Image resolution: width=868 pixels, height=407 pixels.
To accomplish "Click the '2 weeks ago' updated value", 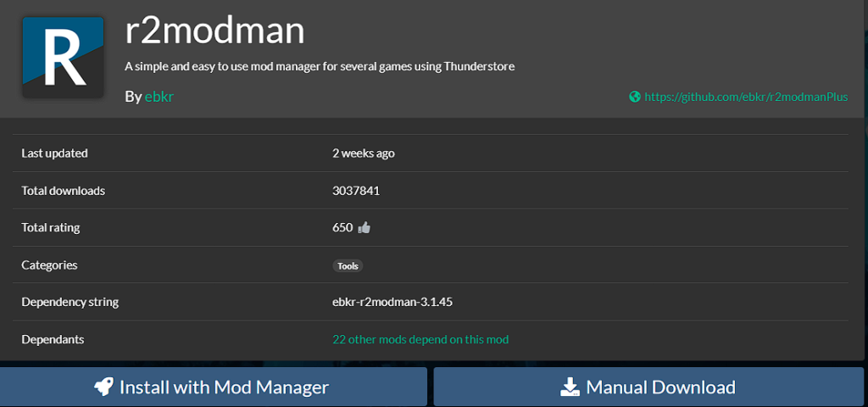I will [x=364, y=153].
